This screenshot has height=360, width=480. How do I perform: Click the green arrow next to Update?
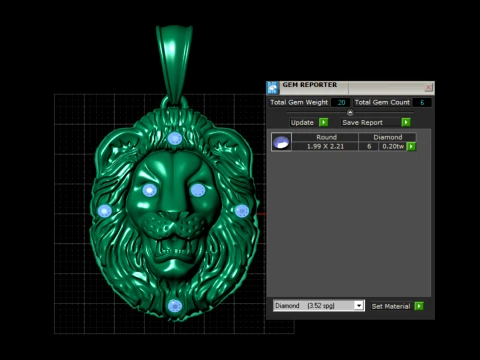323,122
